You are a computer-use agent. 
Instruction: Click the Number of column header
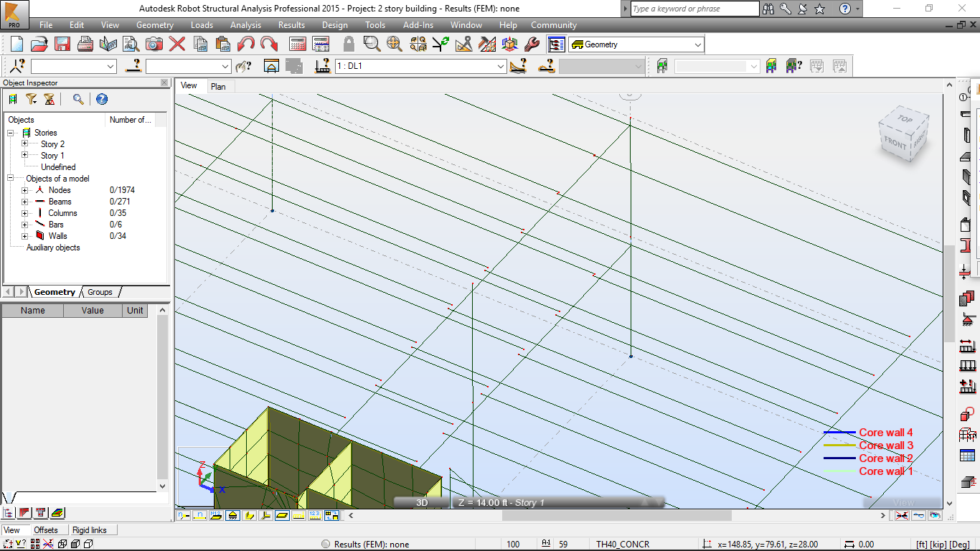point(131,120)
